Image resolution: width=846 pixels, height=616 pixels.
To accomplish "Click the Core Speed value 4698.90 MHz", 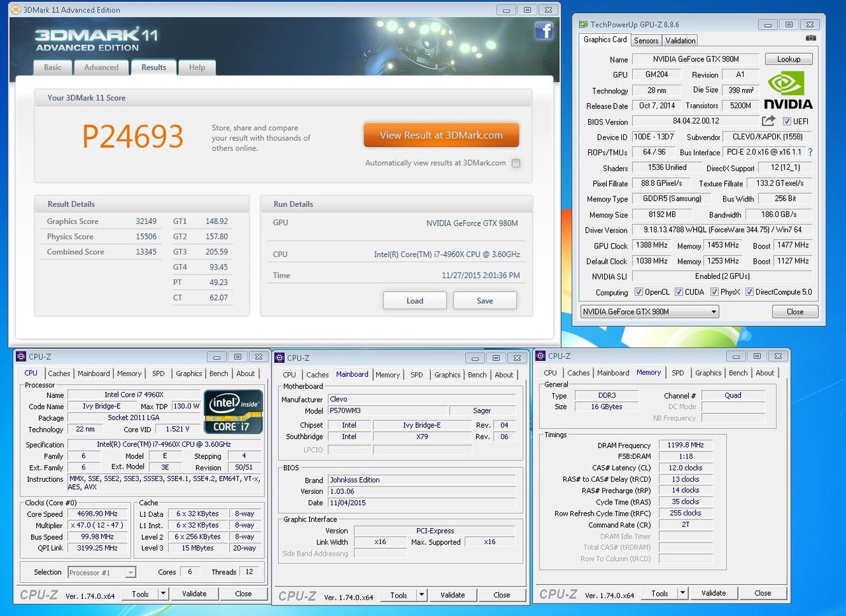I will pos(99,514).
